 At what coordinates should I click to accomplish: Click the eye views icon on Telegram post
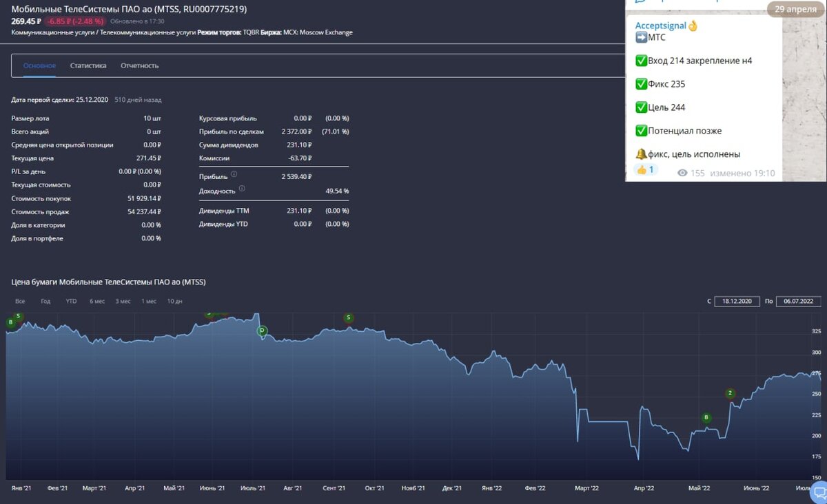click(683, 173)
